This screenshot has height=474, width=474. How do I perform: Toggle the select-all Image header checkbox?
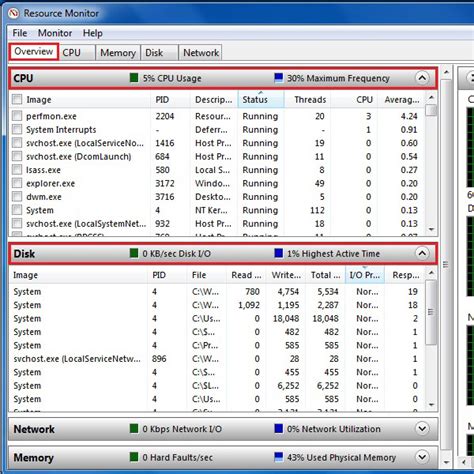[x=17, y=99]
